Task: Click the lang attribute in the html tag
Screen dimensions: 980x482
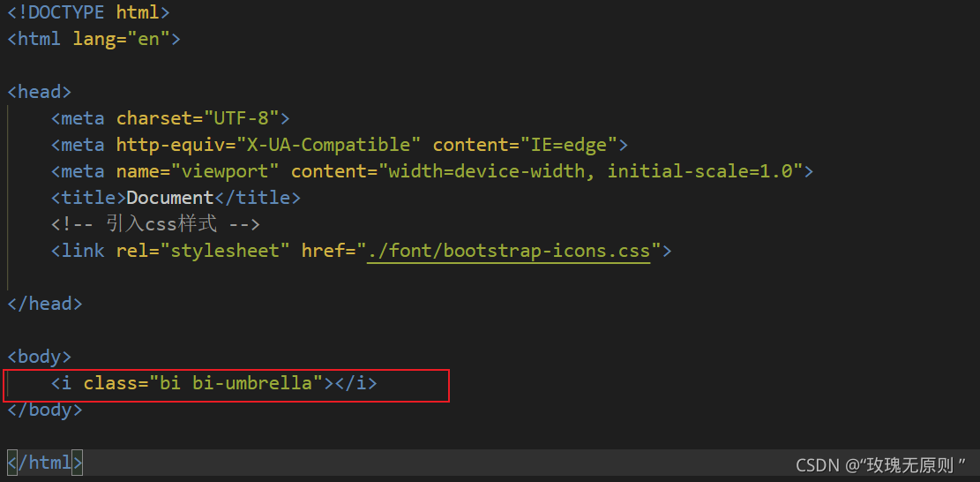Action: (94, 39)
